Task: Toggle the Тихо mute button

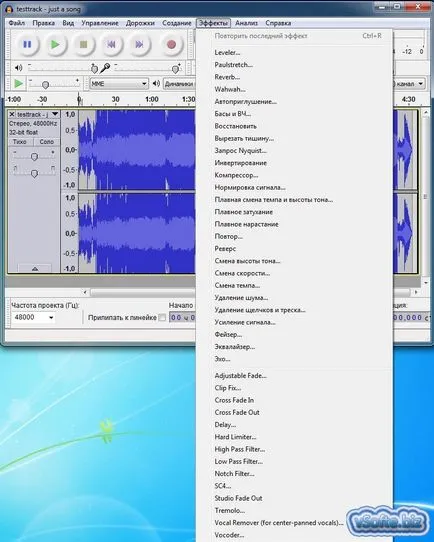Action: click(20, 142)
